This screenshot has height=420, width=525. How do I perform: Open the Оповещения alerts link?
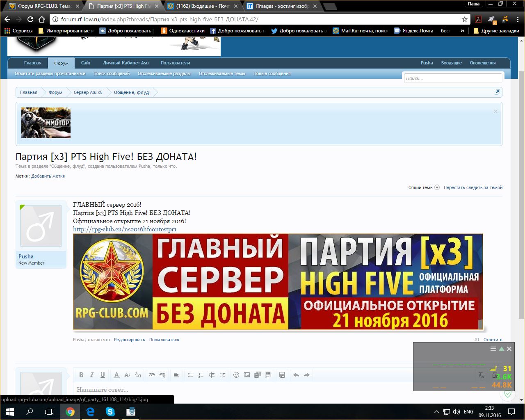(x=483, y=63)
